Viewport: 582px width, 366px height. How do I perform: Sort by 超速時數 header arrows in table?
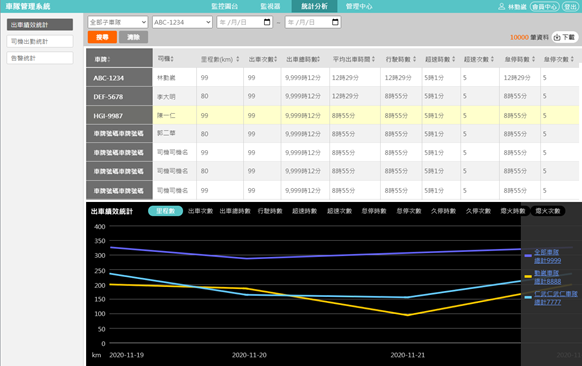(x=454, y=59)
